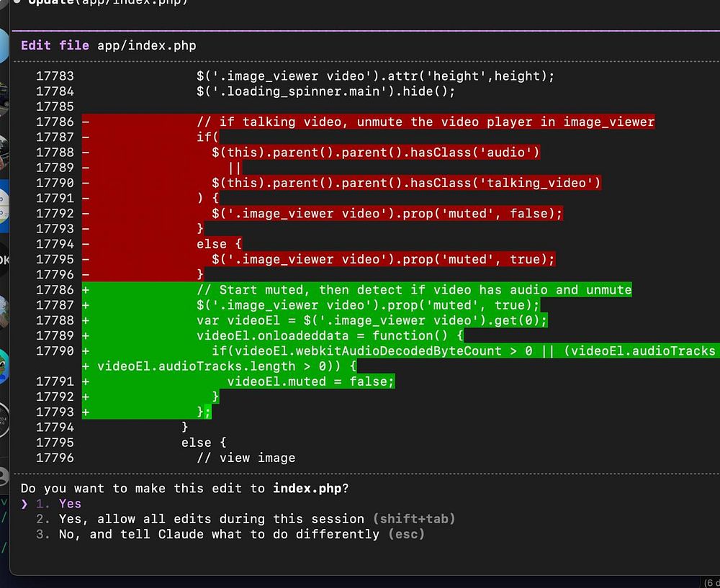Image resolution: width=720 pixels, height=588 pixels.
Task: Click the esc shortcut hint
Action: point(406,534)
